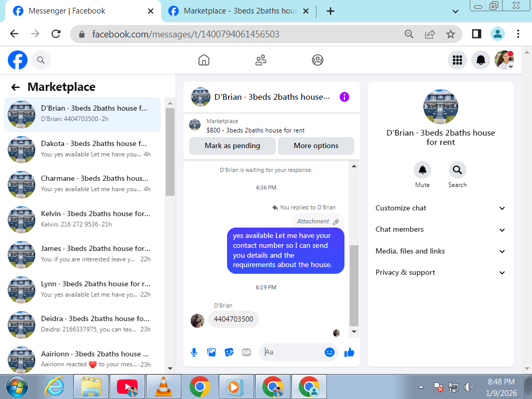Image resolution: width=532 pixels, height=399 pixels.
Task: Send a thumbs-up like
Action: [x=349, y=352]
